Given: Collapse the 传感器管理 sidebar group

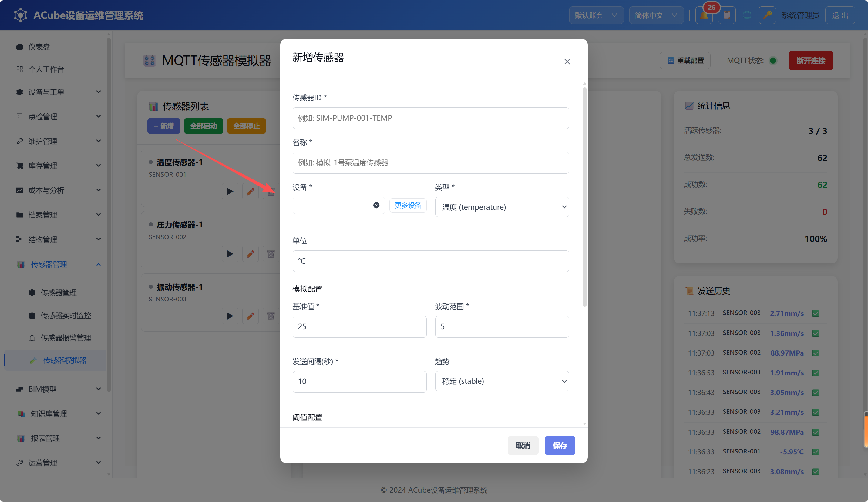Looking at the screenshot, I should 59,264.
